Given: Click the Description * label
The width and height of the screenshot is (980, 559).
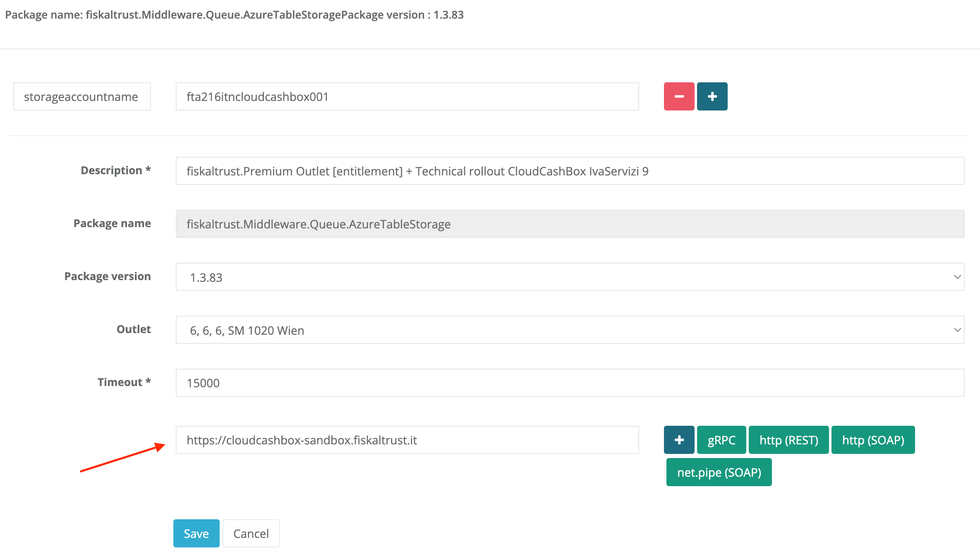Looking at the screenshot, I should [x=116, y=170].
